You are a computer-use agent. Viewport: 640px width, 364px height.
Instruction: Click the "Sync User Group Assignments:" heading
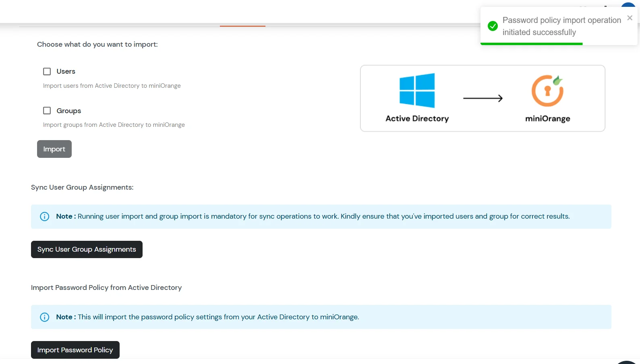82,187
